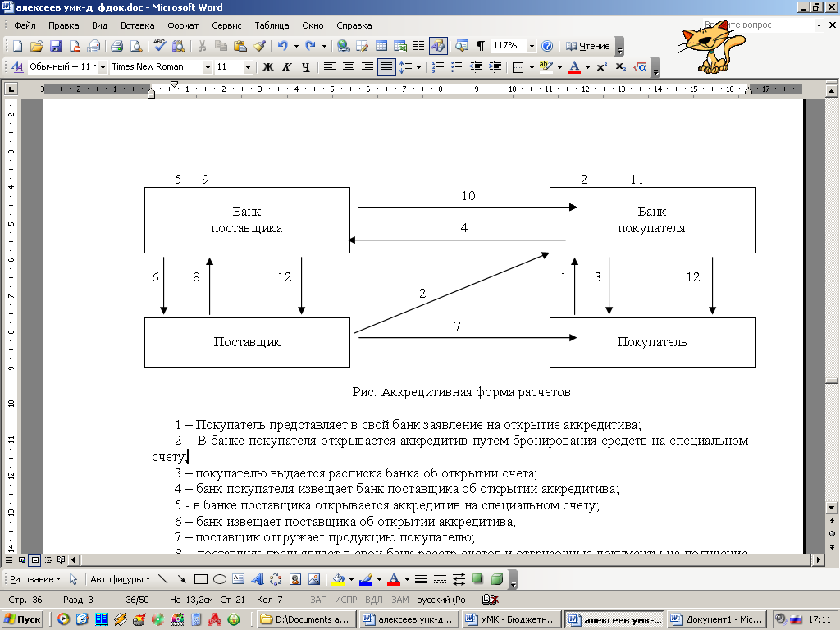The width and height of the screenshot is (840, 630).
Task: Toggle underline formatting
Action: 305,67
